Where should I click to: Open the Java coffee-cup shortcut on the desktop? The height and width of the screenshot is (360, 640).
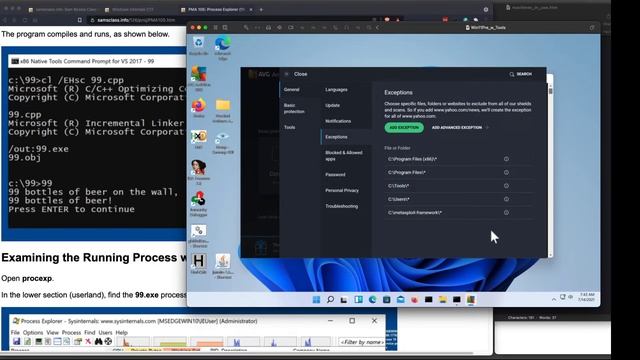223,266
